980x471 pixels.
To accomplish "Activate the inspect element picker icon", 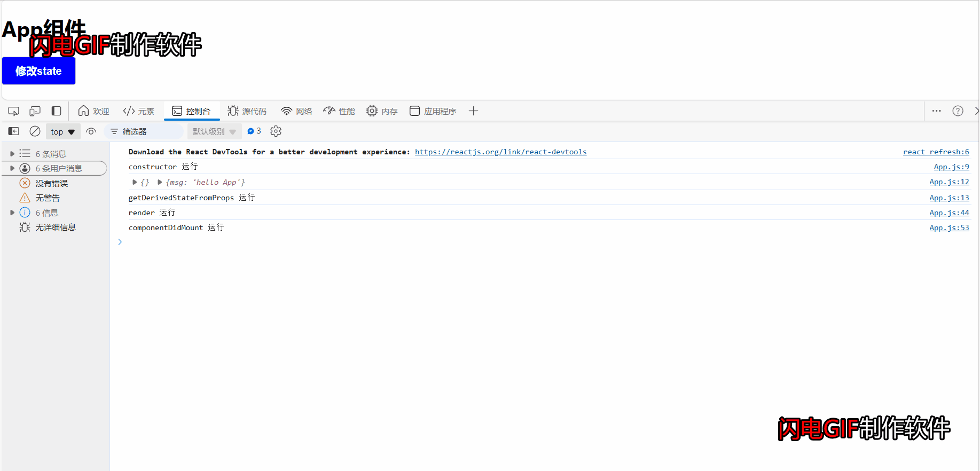I will 14,111.
